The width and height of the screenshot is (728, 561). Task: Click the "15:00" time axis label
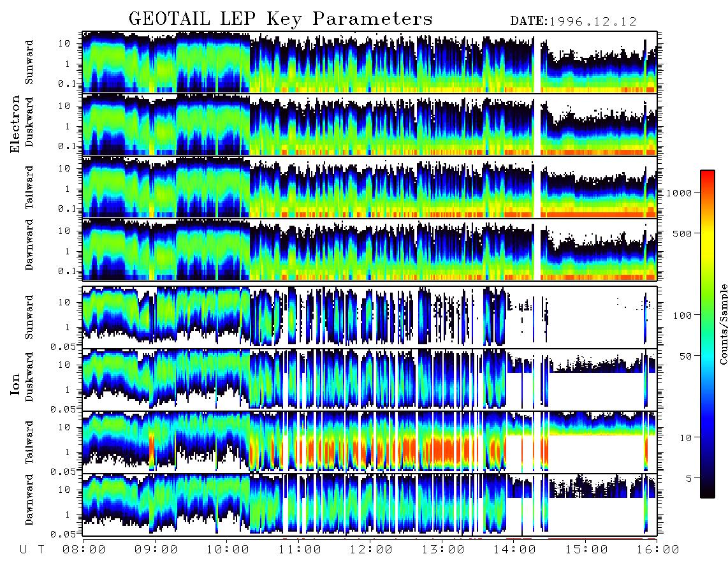pos(587,550)
